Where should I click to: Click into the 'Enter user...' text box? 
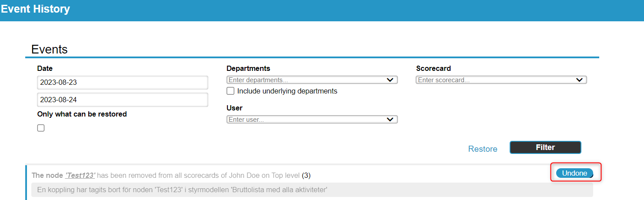pos(304,120)
